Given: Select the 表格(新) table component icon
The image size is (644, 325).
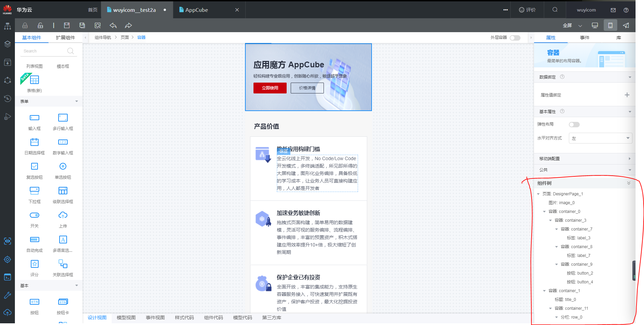Looking at the screenshot, I should [x=35, y=80].
